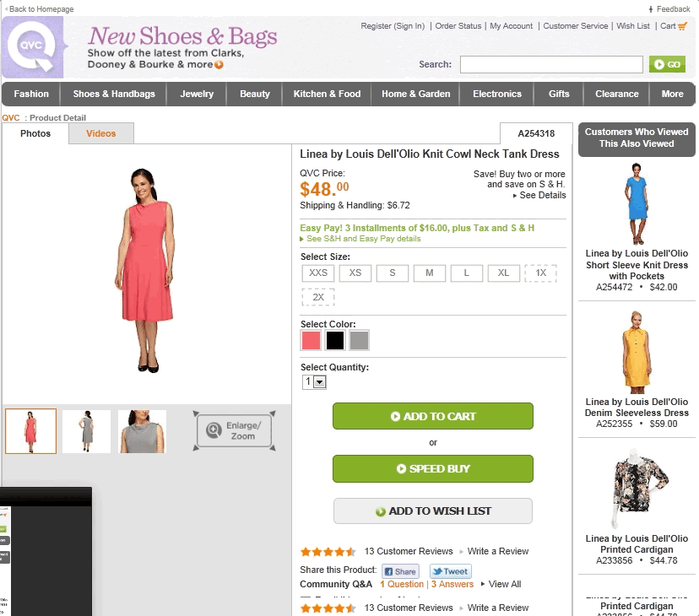The height and width of the screenshot is (616, 699).
Task: Click the yellow dress product image
Action: [637, 352]
